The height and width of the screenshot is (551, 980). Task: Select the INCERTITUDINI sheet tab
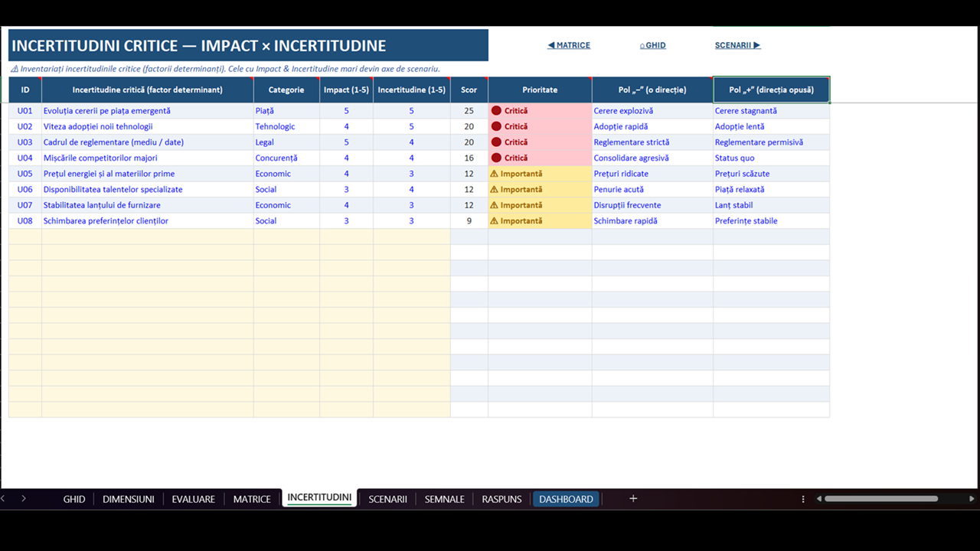tap(319, 497)
